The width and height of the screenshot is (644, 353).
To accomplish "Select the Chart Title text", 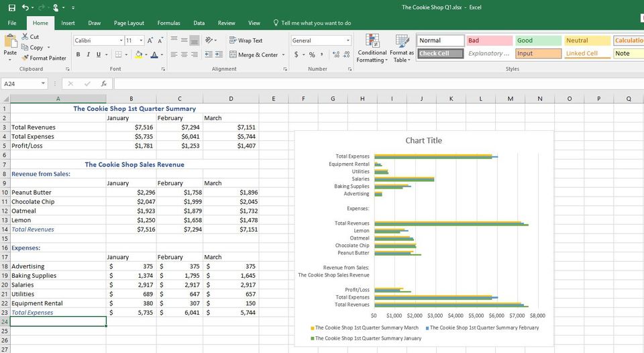I will [423, 140].
